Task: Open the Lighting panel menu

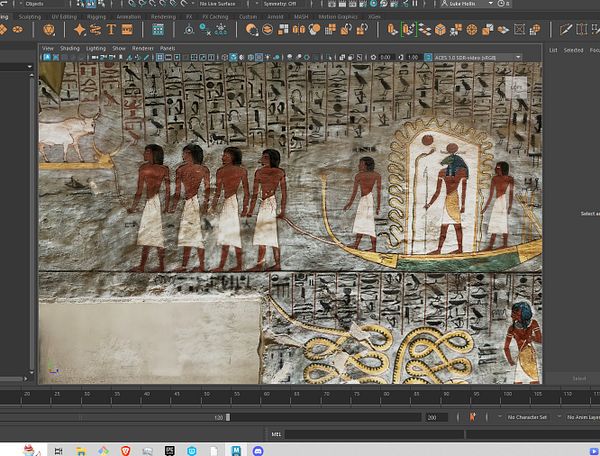Action: (x=95, y=47)
